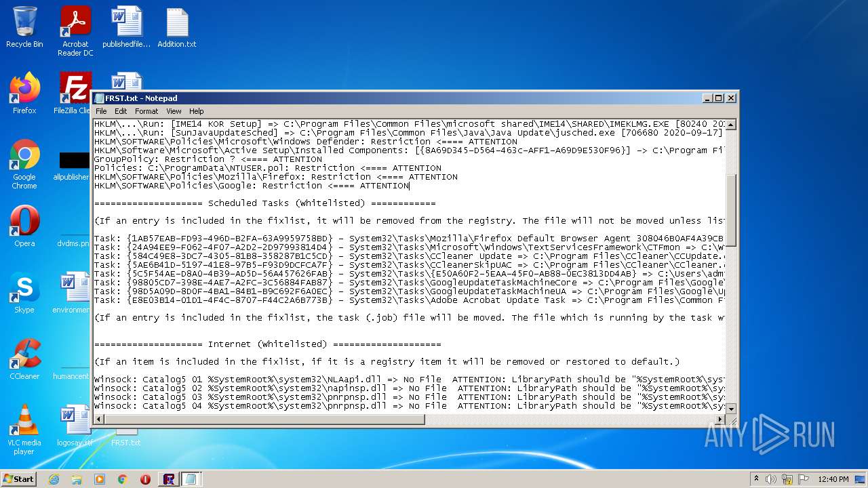Launch Google Chrome desktop shortcut

point(24,164)
